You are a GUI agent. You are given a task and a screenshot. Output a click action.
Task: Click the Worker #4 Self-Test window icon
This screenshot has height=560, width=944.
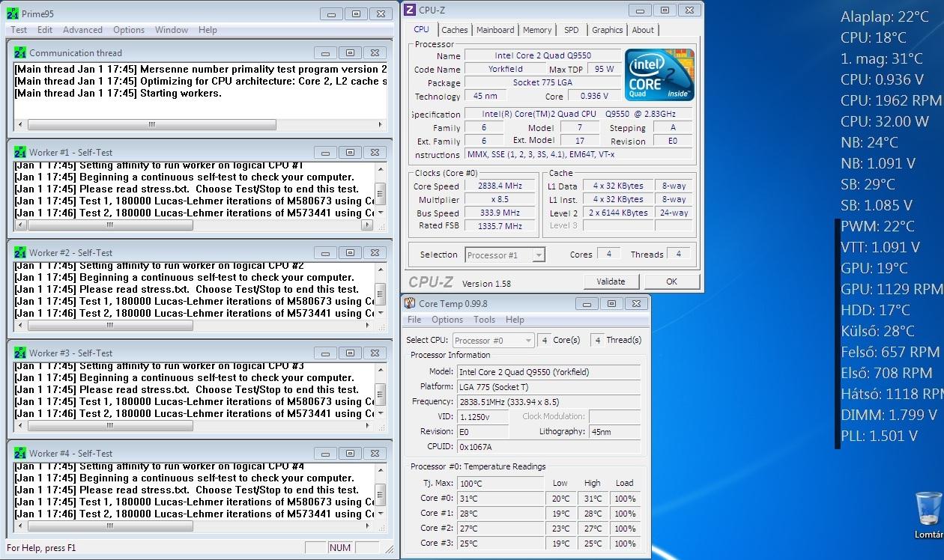tap(21, 453)
